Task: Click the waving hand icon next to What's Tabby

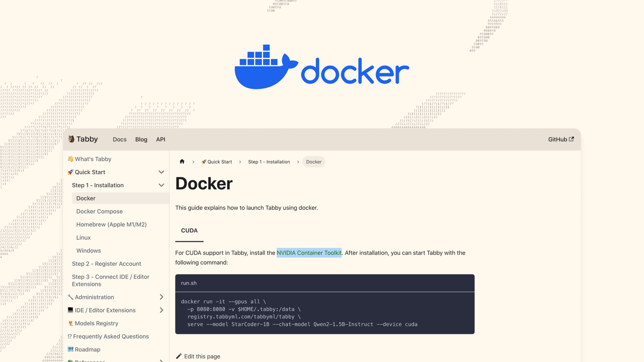Action: click(x=70, y=158)
